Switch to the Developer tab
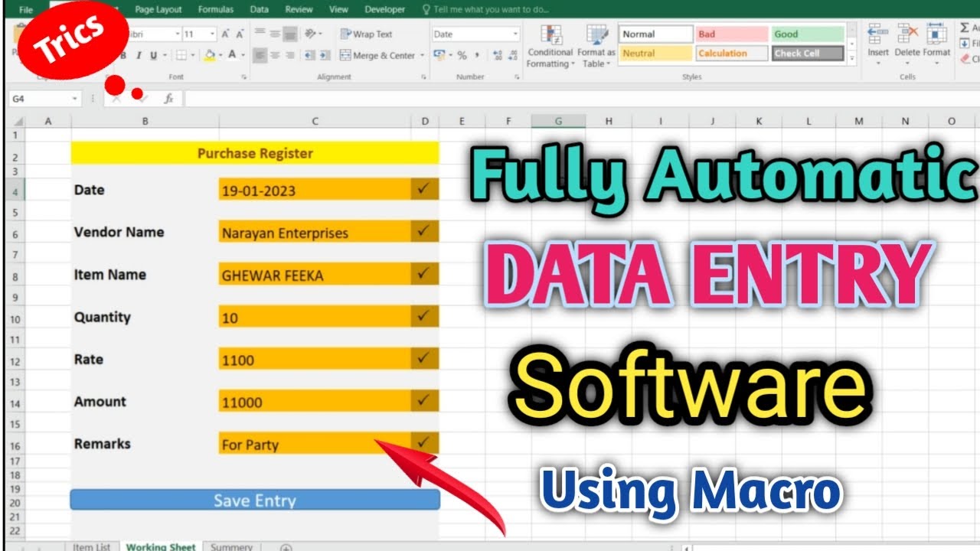Image resolution: width=980 pixels, height=551 pixels. click(x=385, y=9)
